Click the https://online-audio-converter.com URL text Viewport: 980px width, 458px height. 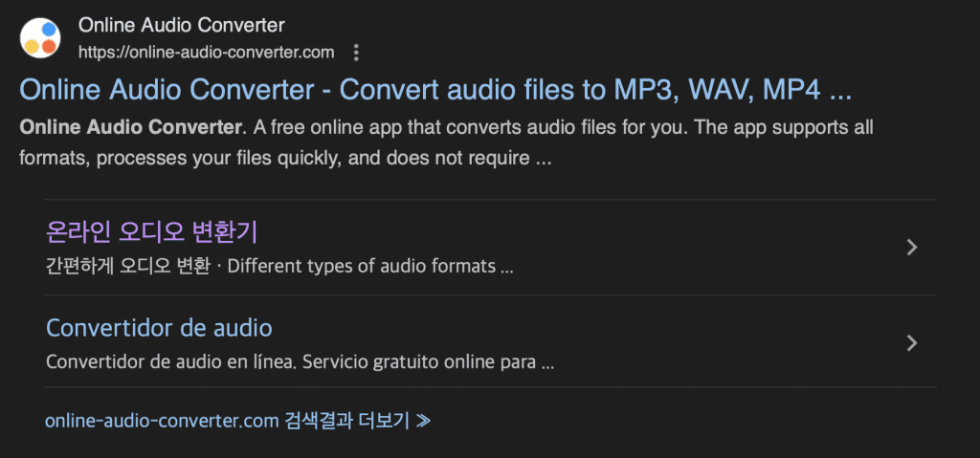pyautogui.click(x=207, y=53)
